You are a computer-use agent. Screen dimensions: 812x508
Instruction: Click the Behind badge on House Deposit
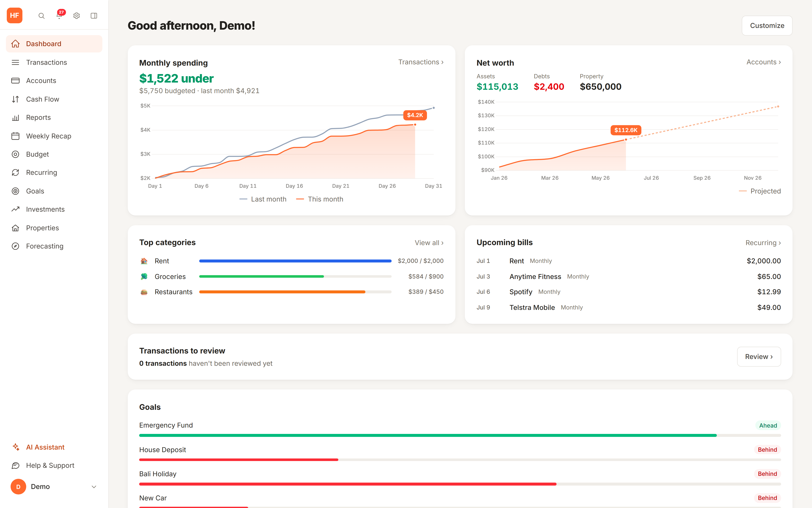767,450
